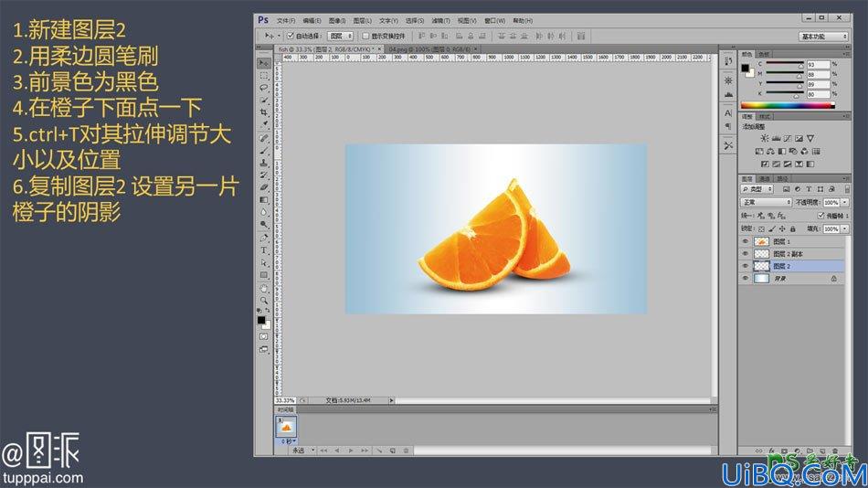Toggle show transform controls checkbox (显示变换控件)
Viewport: 868px width, 488px height.
click(x=365, y=36)
